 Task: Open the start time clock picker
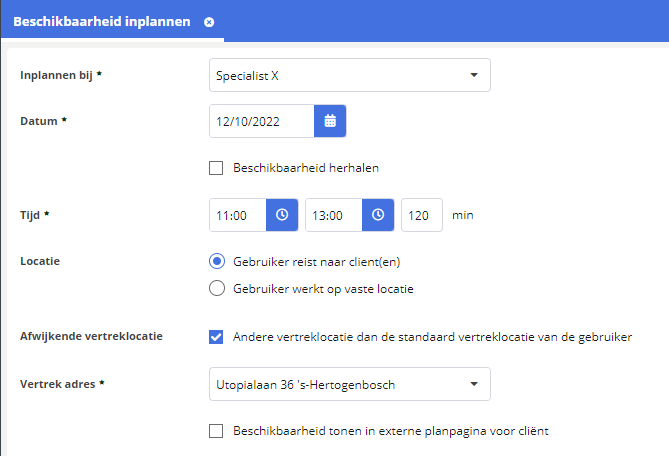[282, 215]
